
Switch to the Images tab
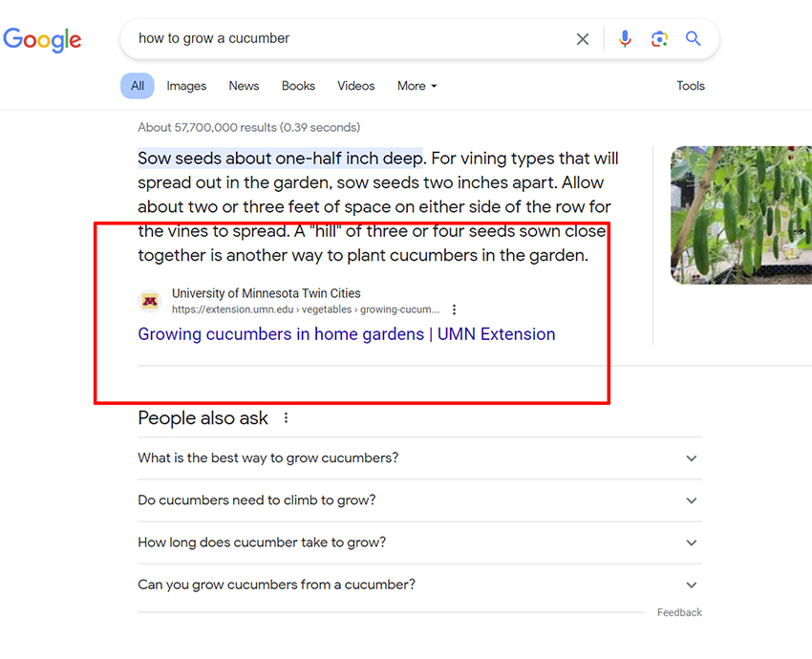tap(185, 86)
